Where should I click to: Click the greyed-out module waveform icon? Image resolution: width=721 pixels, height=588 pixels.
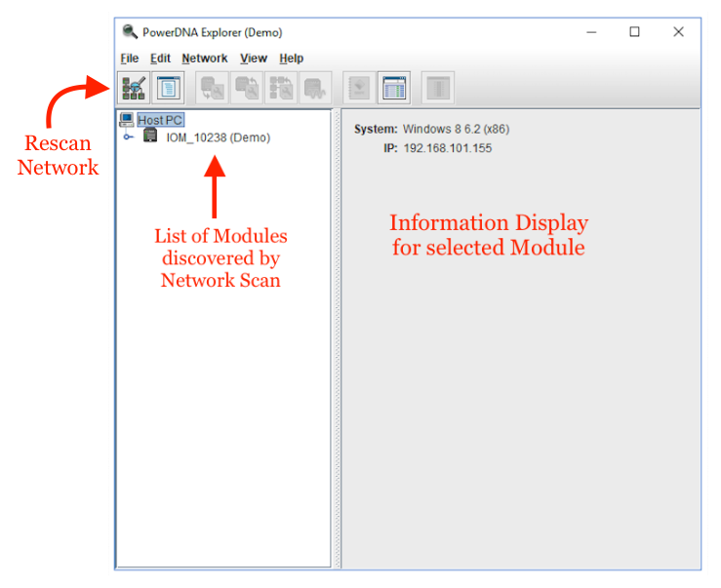click(315, 88)
